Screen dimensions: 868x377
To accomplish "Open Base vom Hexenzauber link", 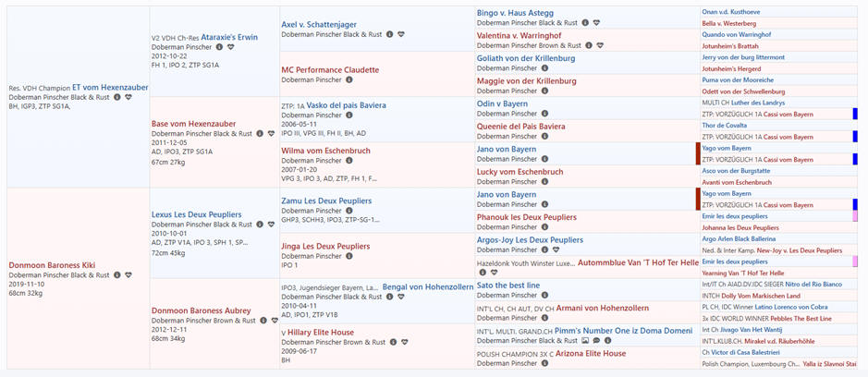I will click(x=194, y=124).
